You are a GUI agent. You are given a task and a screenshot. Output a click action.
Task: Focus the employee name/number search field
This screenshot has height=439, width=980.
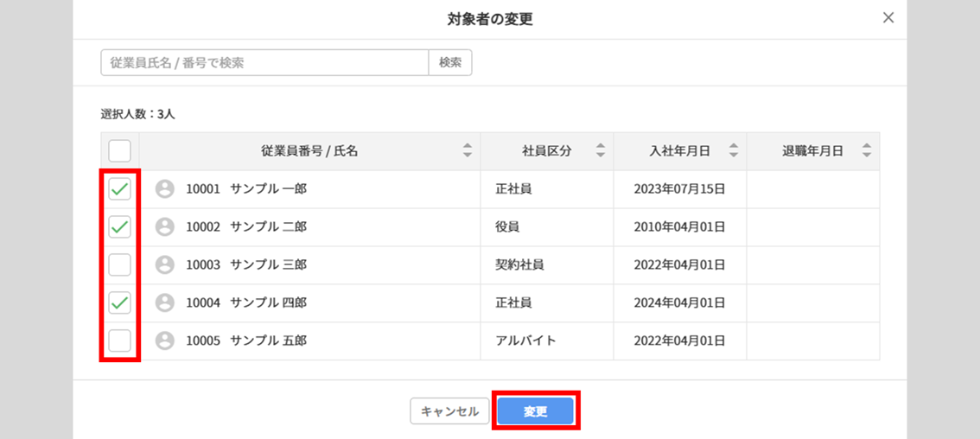pos(264,62)
